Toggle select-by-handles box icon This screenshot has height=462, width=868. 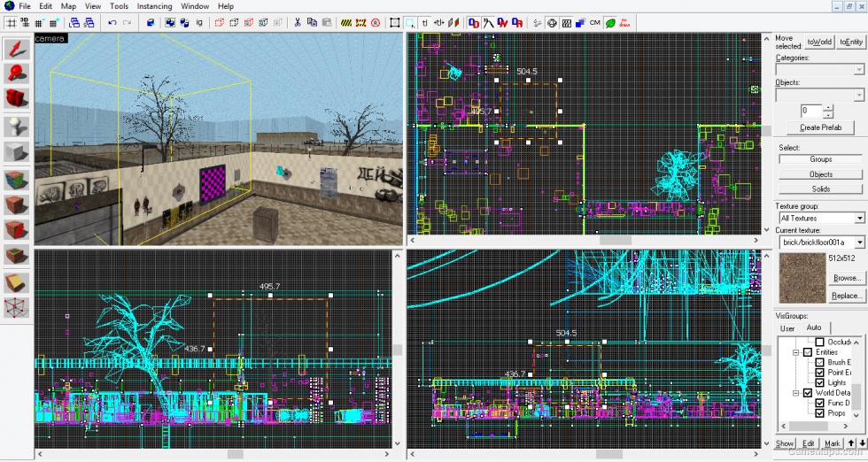395,23
